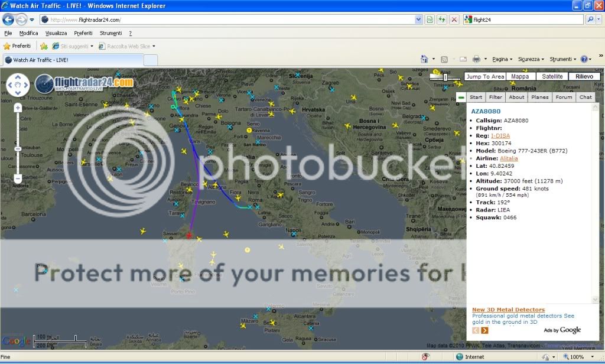Zoom out with map minus button
This screenshot has height=364, width=605.
(18, 178)
